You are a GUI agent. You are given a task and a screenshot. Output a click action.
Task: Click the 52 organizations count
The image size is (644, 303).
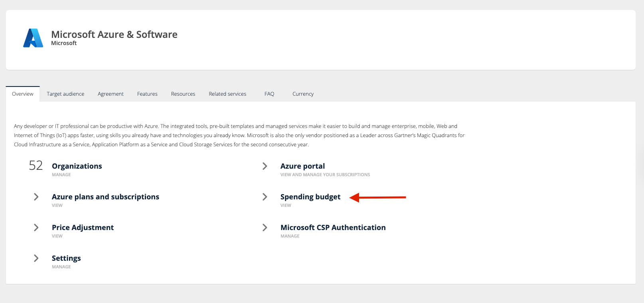[x=36, y=165]
